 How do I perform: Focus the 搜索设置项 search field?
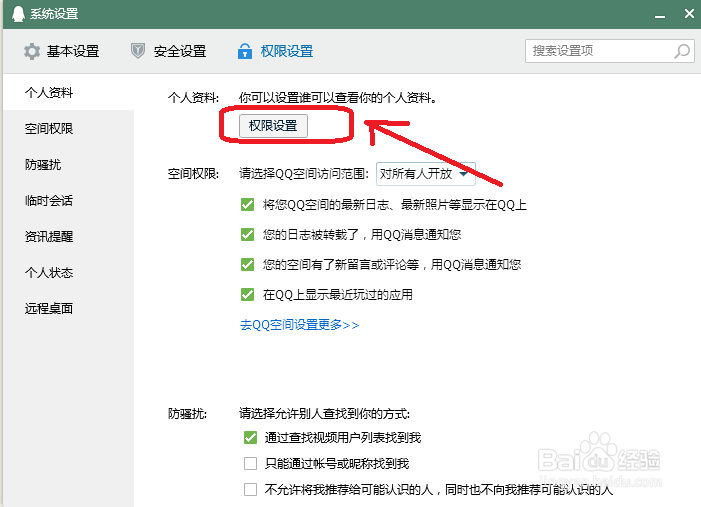point(609,51)
